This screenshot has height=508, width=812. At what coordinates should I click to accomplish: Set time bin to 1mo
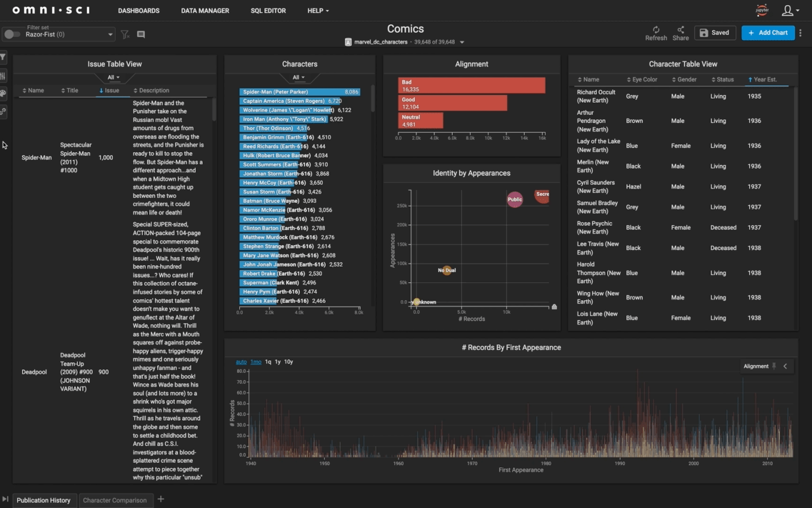(256, 362)
